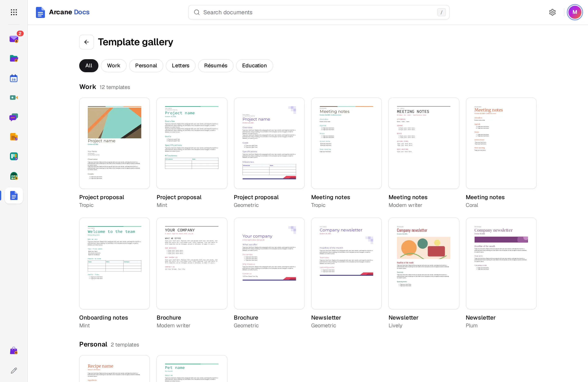The height and width of the screenshot is (382, 588).
Task: Open Brochure Geometric template
Action: point(269,263)
